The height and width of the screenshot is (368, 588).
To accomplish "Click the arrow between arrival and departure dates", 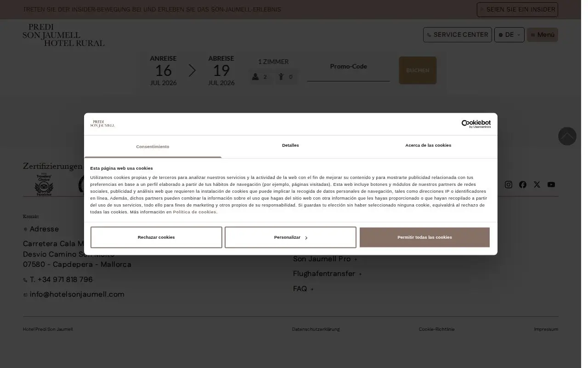I will (x=192, y=70).
